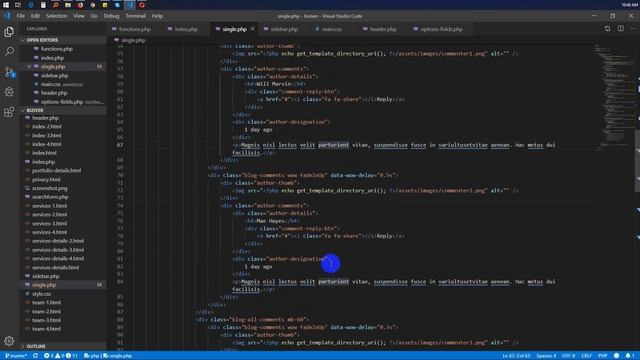Open the Edit menu
This screenshot has height=360, width=640.
(x=36, y=16)
